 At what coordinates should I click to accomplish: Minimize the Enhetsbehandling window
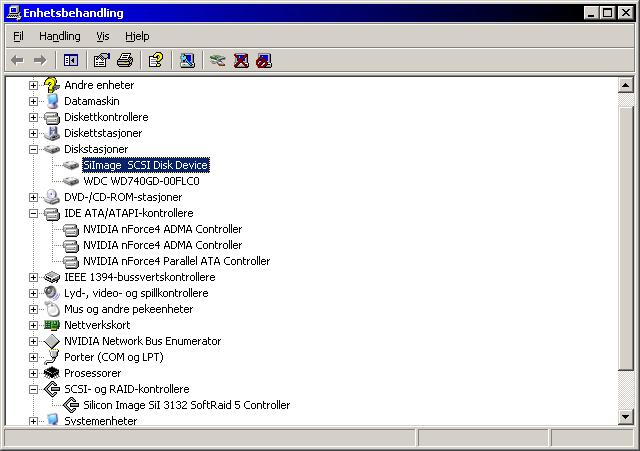click(591, 13)
